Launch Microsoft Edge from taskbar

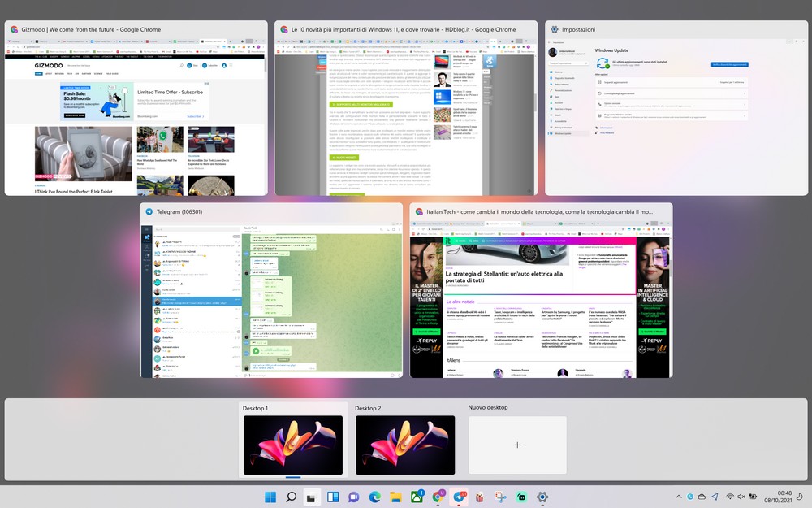click(x=375, y=497)
